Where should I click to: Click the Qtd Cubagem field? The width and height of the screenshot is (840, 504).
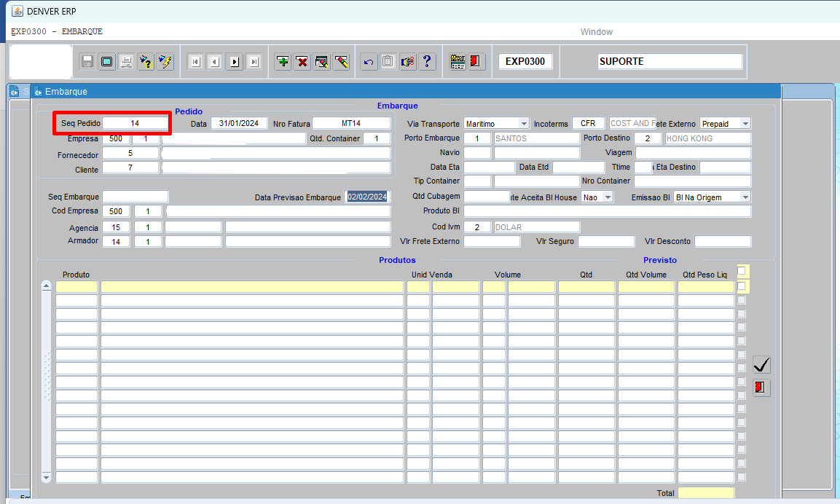pyautogui.click(x=487, y=196)
